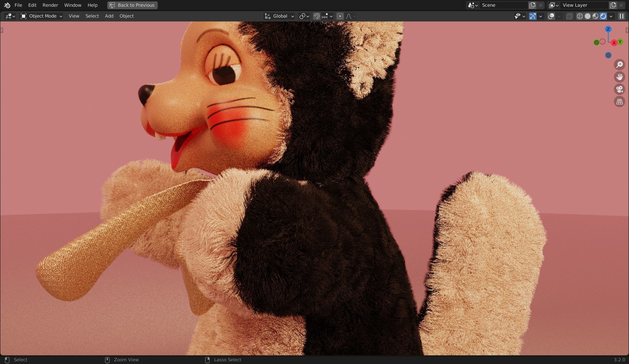Viewport: 629px width, 364px height.
Task: Click the Zoom View mouse icon
Action: pos(107,360)
